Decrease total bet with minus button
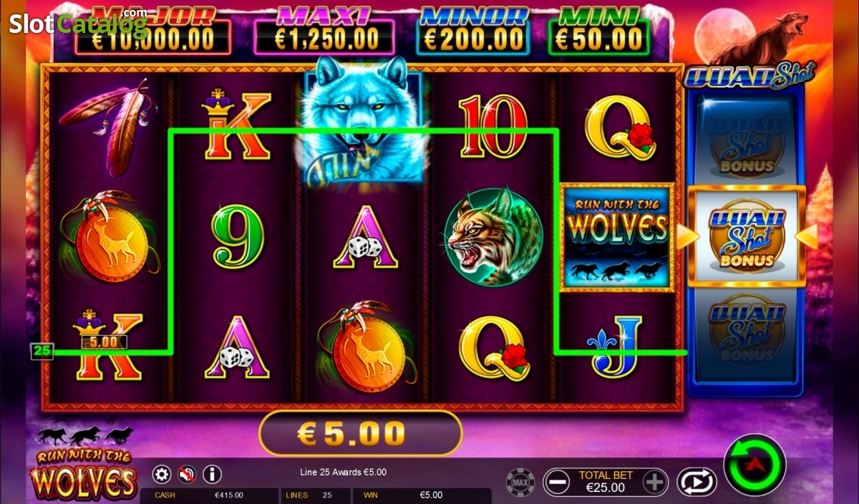 pos(557,482)
